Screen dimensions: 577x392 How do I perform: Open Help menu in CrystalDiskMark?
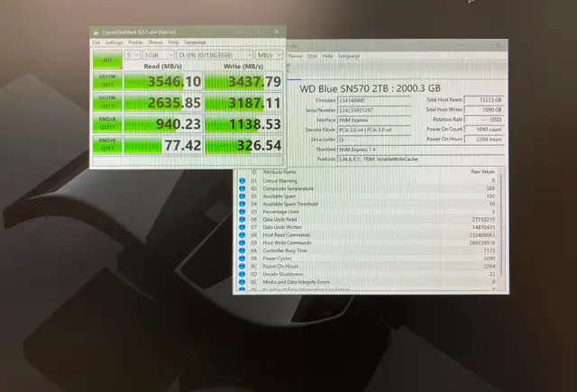click(x=173, y=42)
